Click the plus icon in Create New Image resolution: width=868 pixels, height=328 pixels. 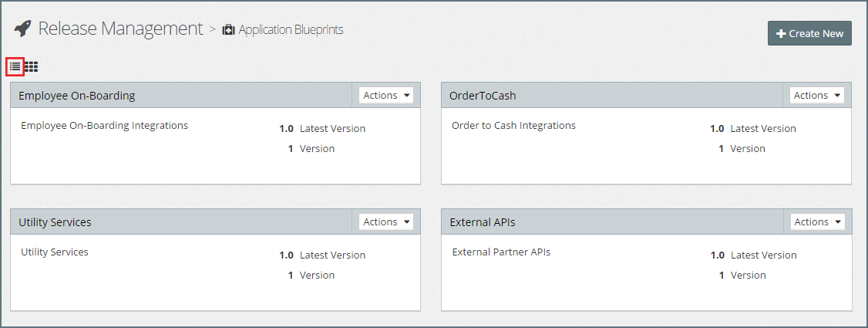(x=781, y=34)
